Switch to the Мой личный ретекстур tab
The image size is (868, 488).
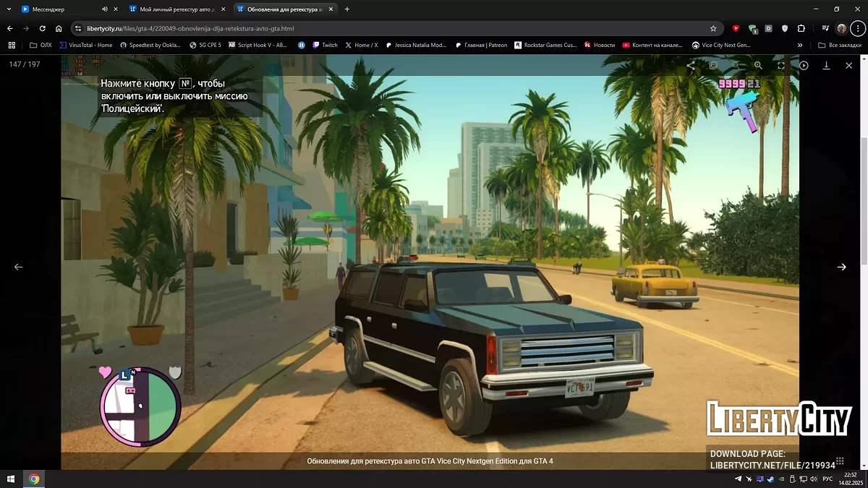pyautogui.click(x=174, y=9)
